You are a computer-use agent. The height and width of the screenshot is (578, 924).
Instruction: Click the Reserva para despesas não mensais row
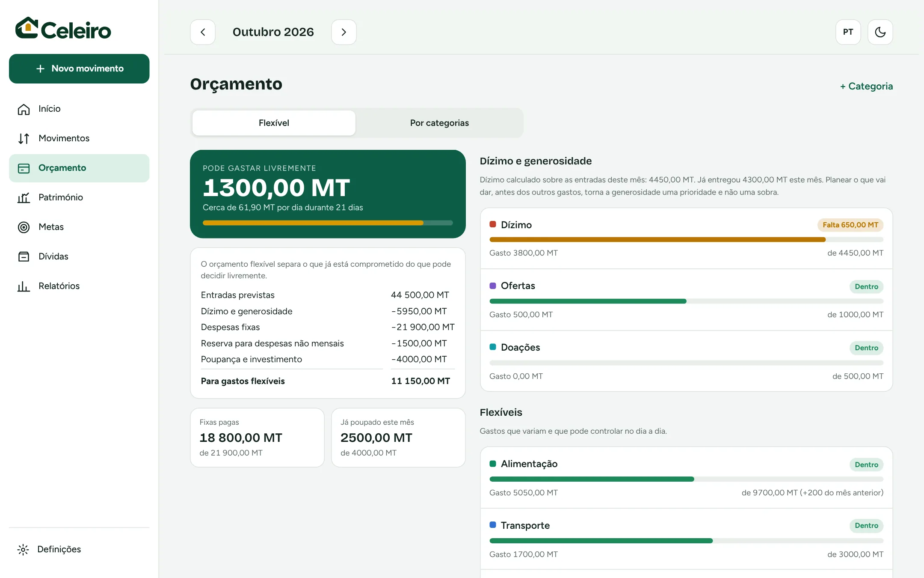click(328, 343)
